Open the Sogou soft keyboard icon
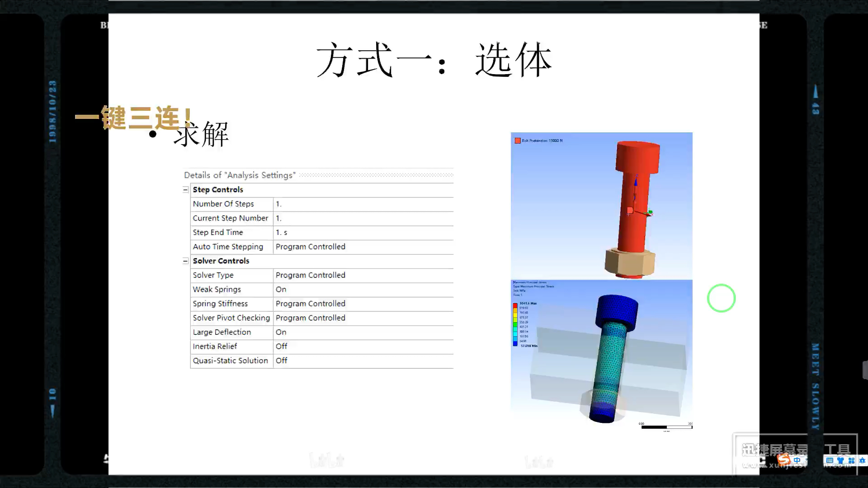 pyautogui.click(x=830, y=460)
